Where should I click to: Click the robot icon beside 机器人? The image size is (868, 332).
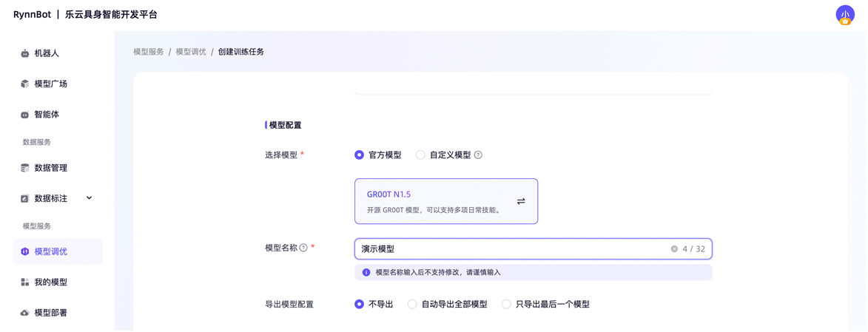point(24,54)
